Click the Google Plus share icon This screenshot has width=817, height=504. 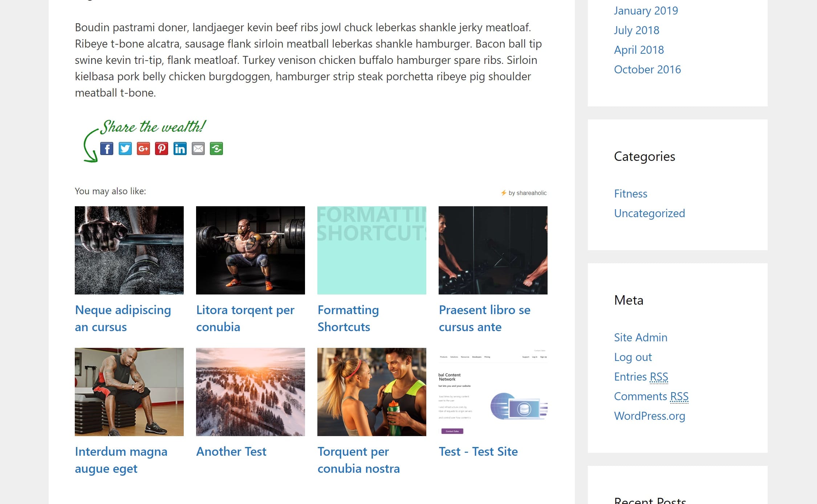click(x=143, y=148)
